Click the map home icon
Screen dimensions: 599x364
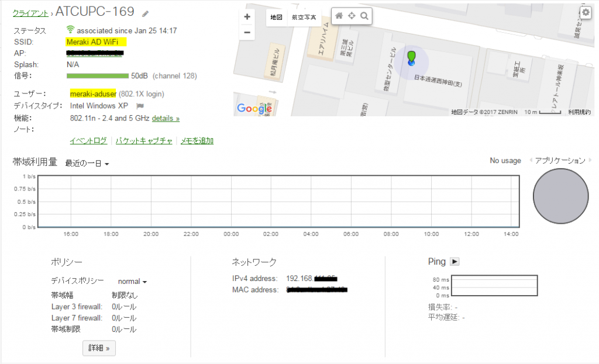339,16
